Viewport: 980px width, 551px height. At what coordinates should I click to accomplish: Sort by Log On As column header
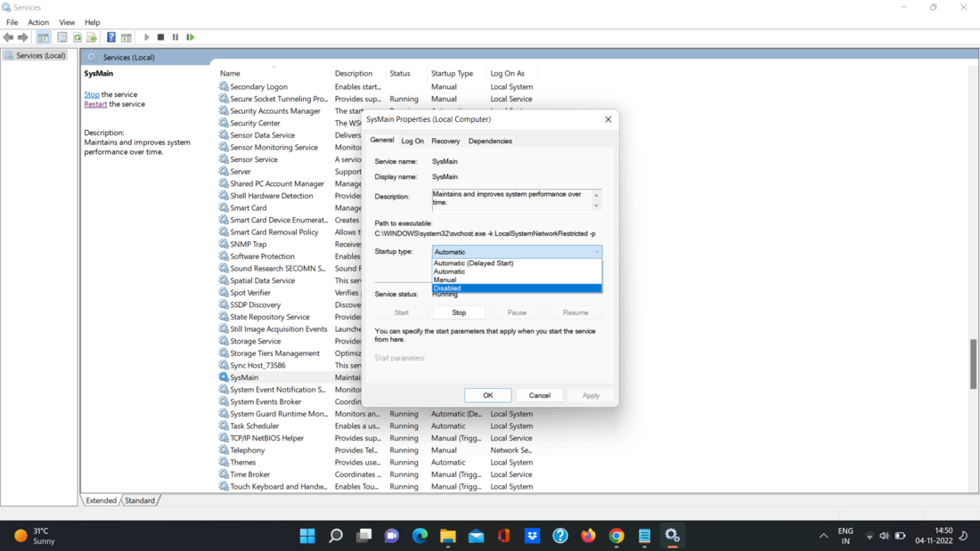pyautogui.click(x=514, y=73)
